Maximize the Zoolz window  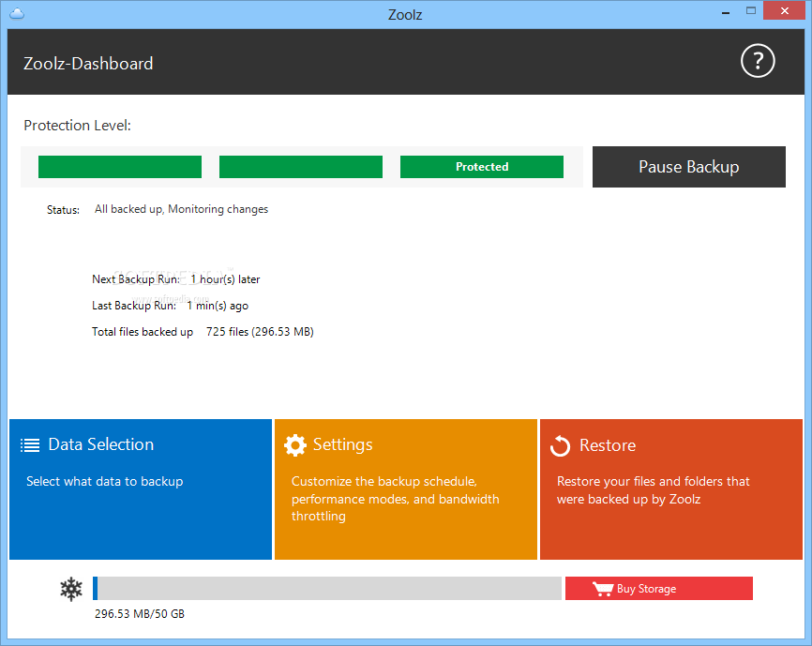[x=751, y=10]
